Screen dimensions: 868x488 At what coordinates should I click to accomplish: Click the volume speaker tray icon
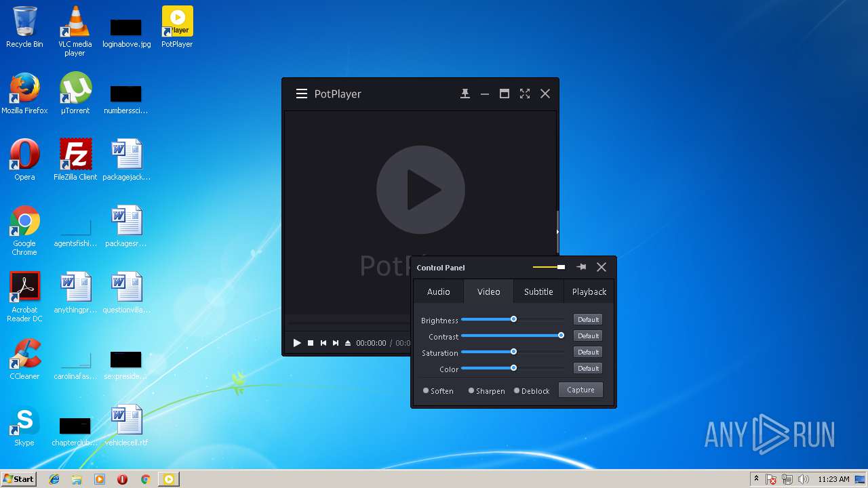[x=804, y=479]
